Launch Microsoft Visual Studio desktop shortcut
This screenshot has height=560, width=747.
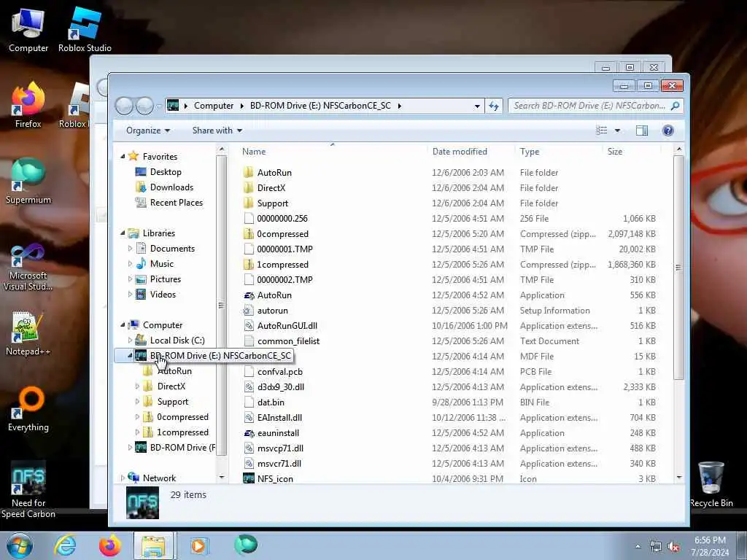[x=28, y=268]
